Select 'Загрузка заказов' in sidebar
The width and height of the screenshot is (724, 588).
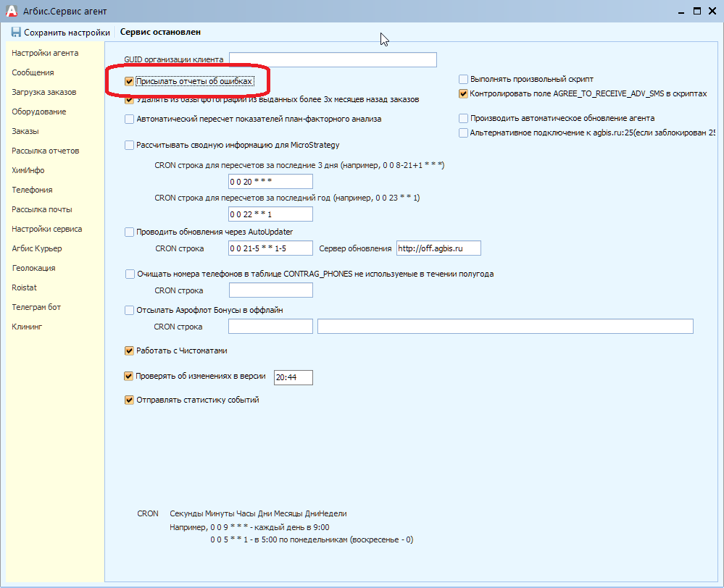[x=44, y=92]
